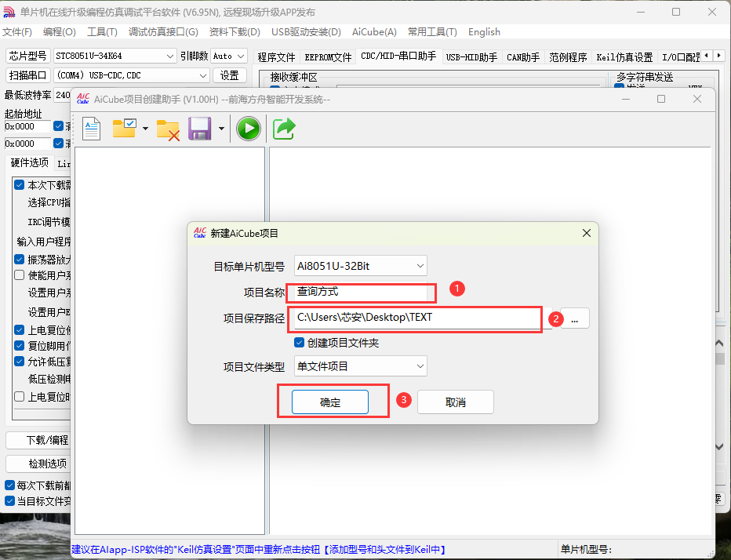
Task: Click the scroll up arrow at right edge
Action: tap(719, 344)
